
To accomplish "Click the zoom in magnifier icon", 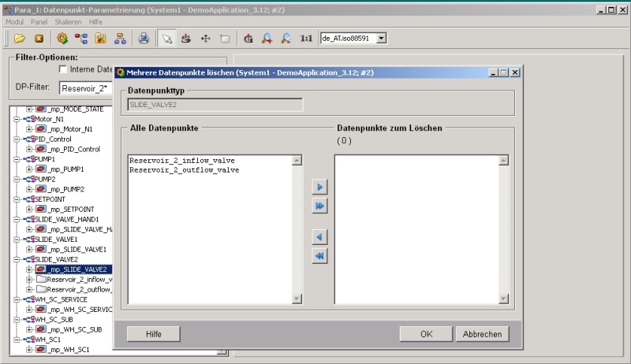I will [267, 38].
